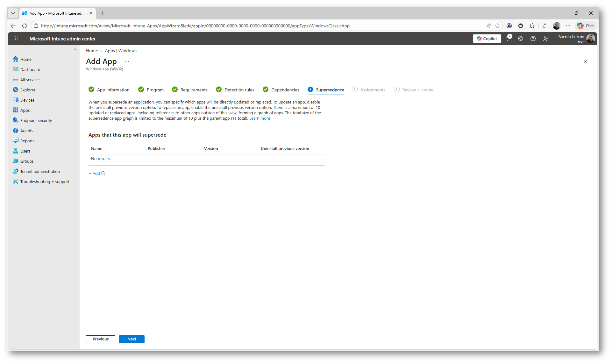Switch to the Dependencies step tab
This screenshot has height=364, width=612.
pyautogui.click(x=285, y=90)
